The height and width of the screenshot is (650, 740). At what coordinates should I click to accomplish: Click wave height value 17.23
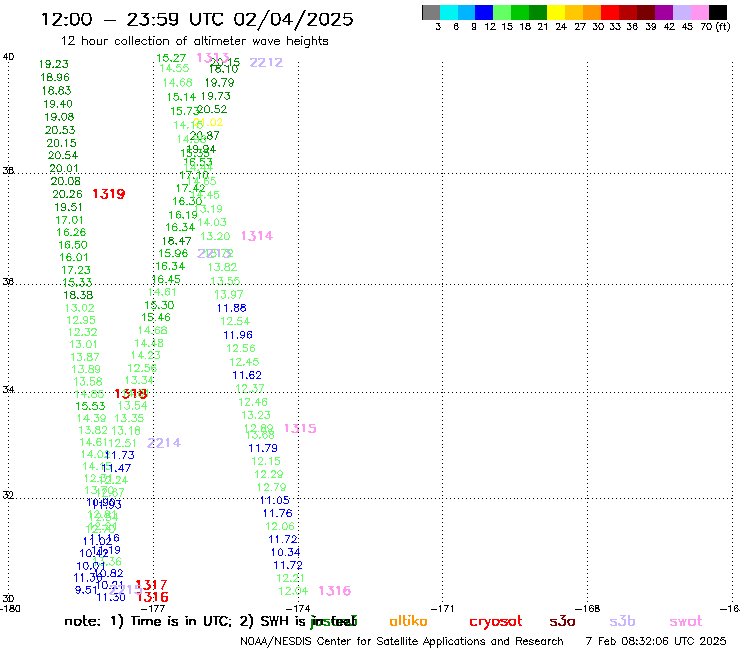[76, 270]
